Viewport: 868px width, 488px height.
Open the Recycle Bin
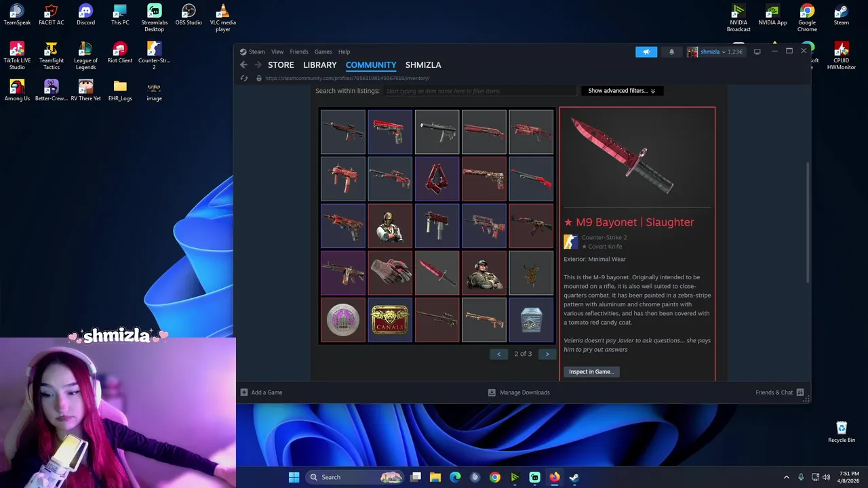pyautogui.click(x=842, y=432)
